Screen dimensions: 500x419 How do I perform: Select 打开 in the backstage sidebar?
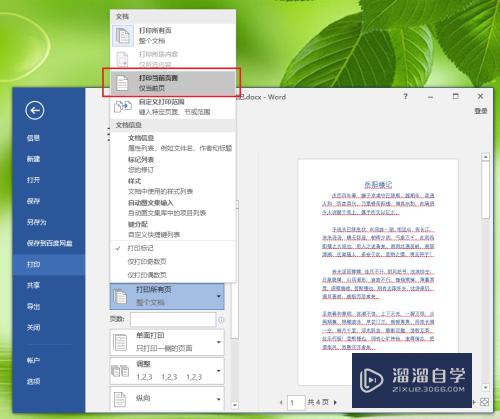pyautogui.click(x=33, y=180)
